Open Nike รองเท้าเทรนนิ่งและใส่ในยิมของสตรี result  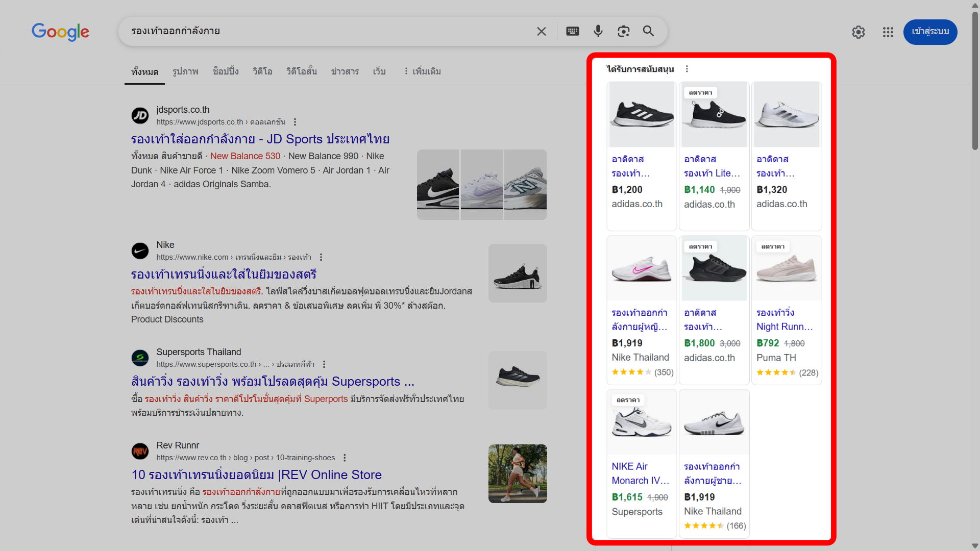point(224,274)
